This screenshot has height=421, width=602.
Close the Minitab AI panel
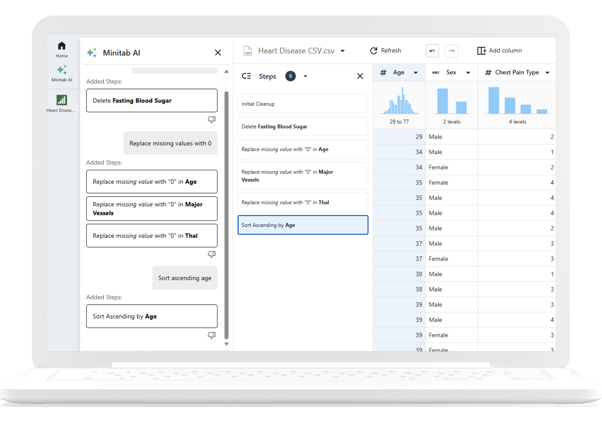218,52
